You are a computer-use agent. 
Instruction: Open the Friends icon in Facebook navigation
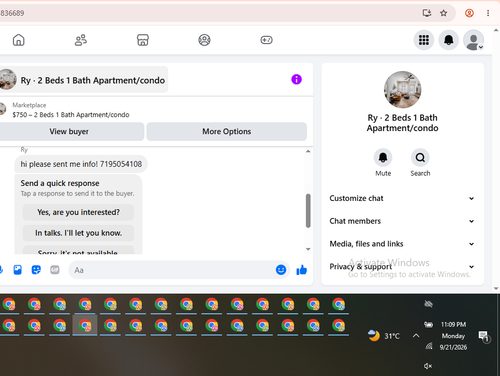[x=81, y=40]
